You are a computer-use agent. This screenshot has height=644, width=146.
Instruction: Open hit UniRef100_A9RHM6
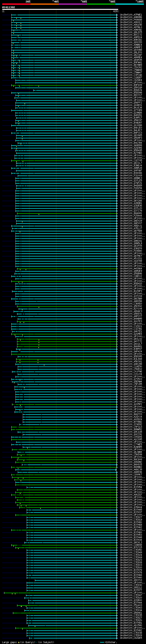[x=131, y=18]
